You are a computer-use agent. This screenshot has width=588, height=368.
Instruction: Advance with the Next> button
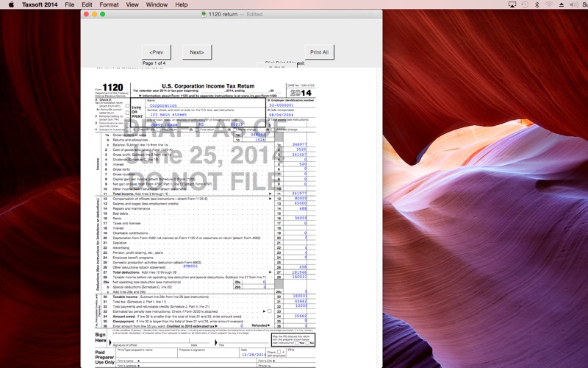[197, 52]
